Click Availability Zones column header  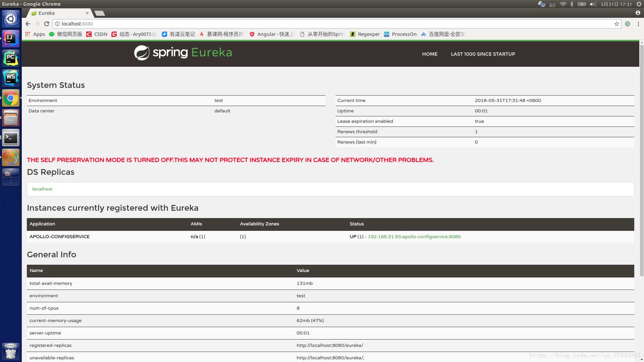coord(259,224)
